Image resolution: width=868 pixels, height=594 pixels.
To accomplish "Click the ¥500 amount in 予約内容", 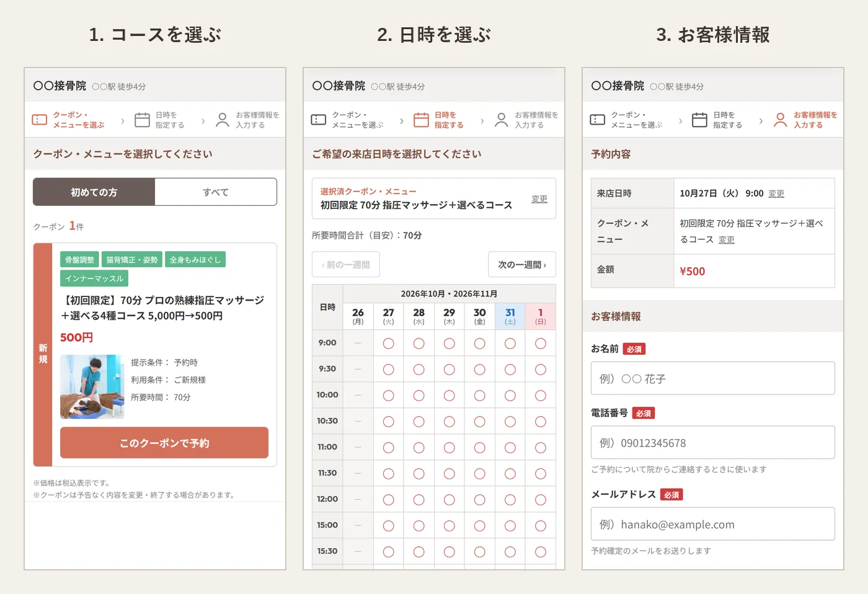I will (x=693, y=271).
